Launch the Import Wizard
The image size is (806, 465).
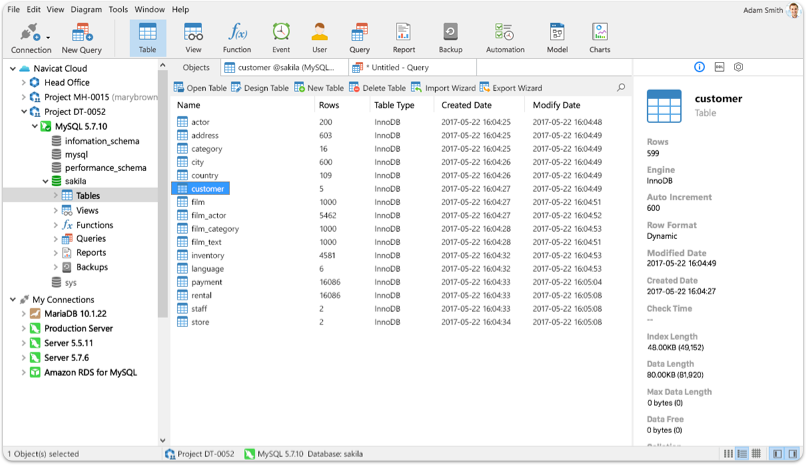(443, 88)
